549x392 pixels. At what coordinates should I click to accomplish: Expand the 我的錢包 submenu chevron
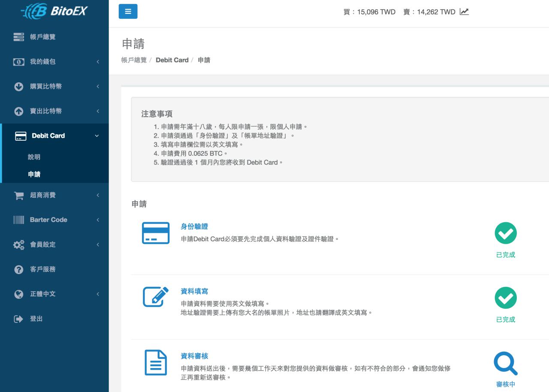click(x=98, y=62)
